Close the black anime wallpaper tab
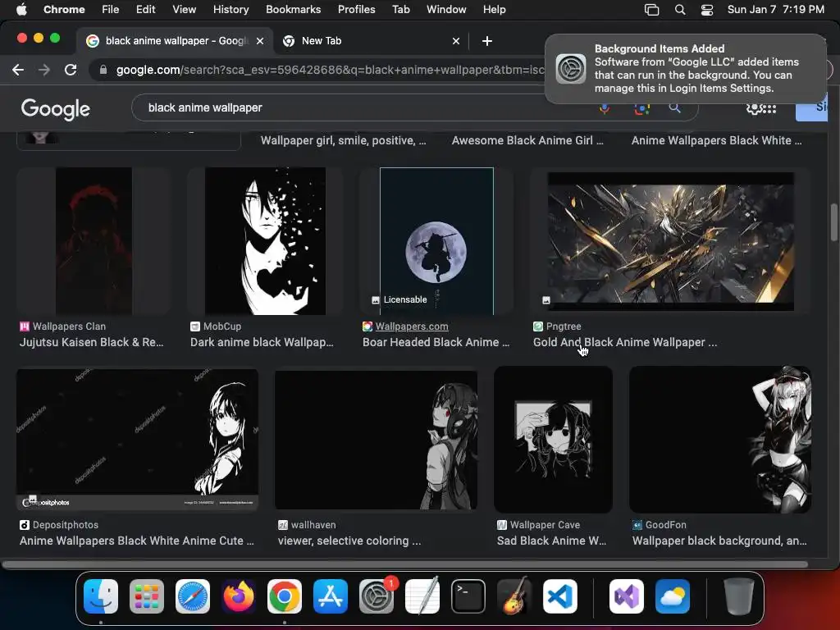Image resolution: width=840 pixels, height=630 pixels. [260, 41]
